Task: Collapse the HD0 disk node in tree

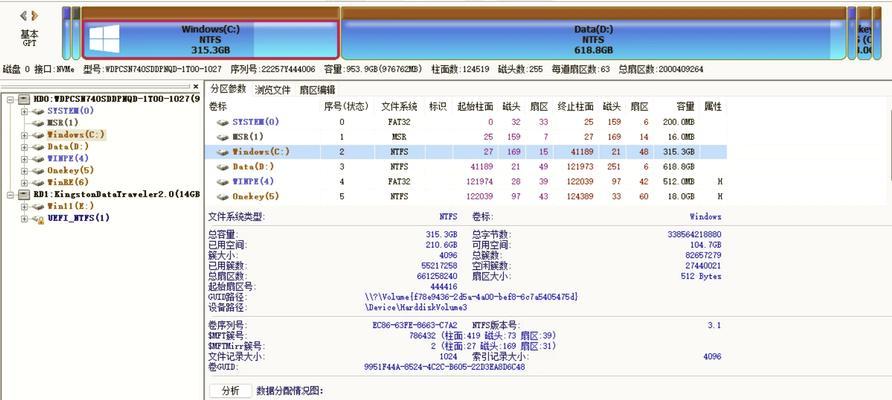Action: pyautogui.click(x=11, y=99)
